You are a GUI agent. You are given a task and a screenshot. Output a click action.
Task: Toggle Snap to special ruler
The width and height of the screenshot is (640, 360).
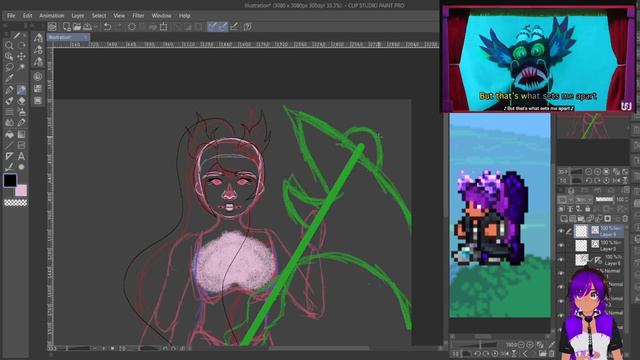223,27
